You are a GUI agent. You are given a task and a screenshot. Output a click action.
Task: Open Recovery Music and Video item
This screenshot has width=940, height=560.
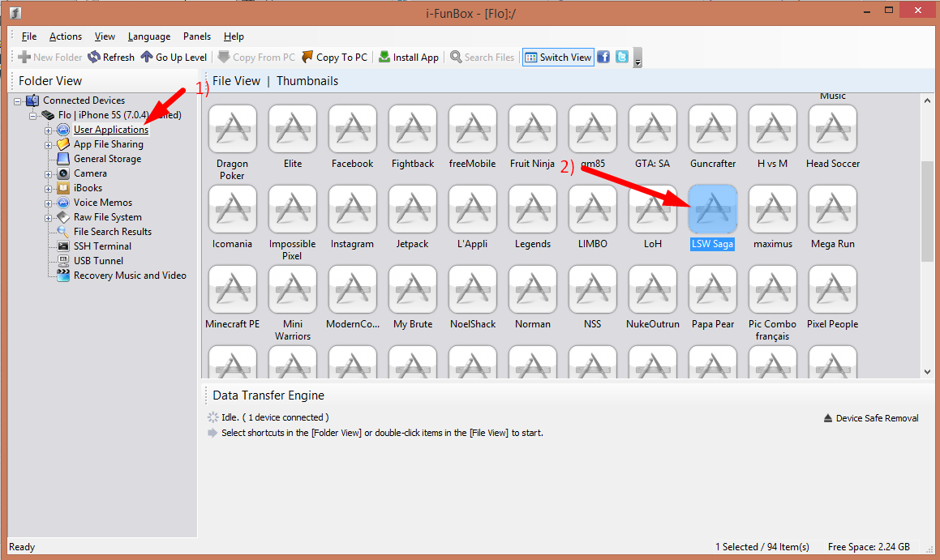130,276
